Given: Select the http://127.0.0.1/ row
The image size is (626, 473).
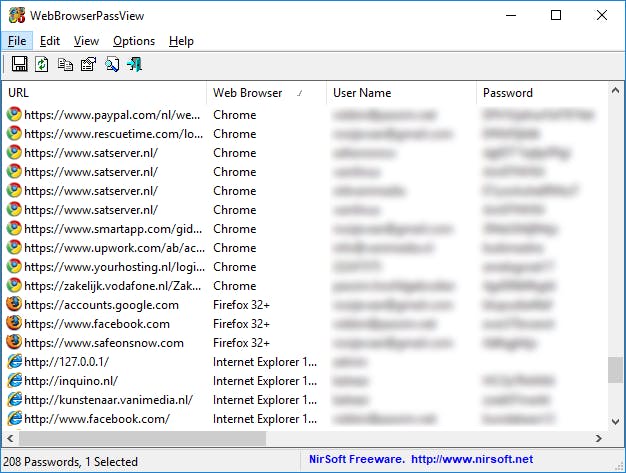Looking at the screenshot, I should [x=306, y=362].
